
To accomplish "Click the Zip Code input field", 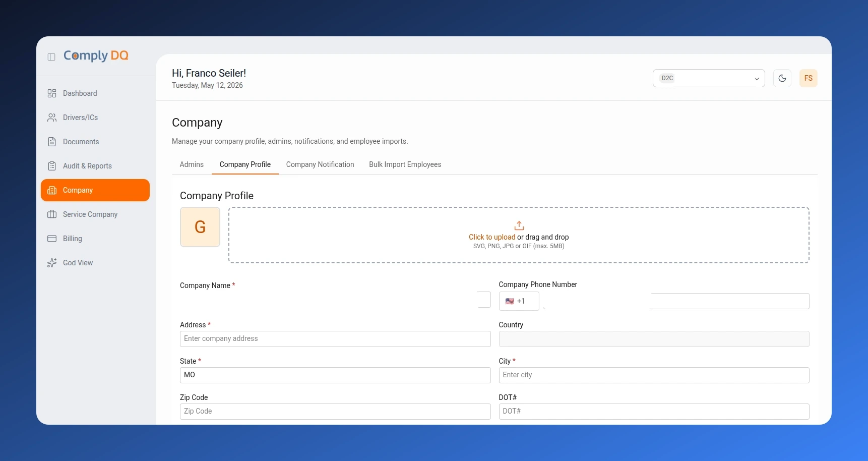I will click(x=335, y=412).
